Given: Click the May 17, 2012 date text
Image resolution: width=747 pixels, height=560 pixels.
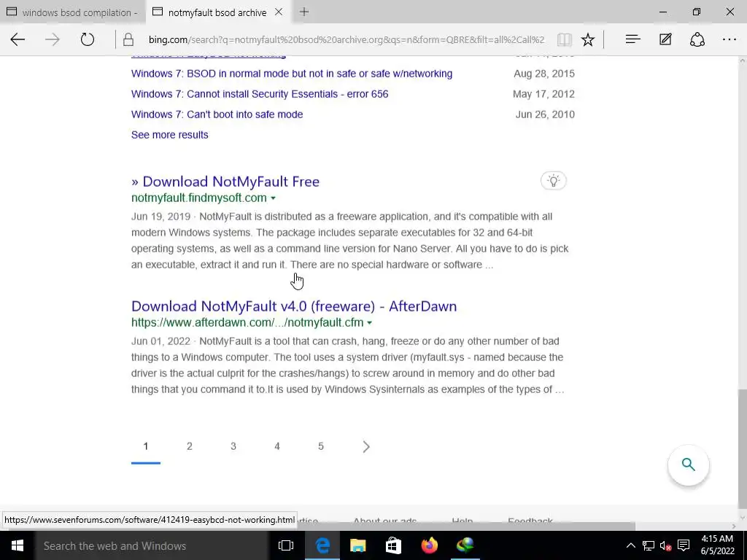Looking at the screenshot, I should (x=543, y=94).
